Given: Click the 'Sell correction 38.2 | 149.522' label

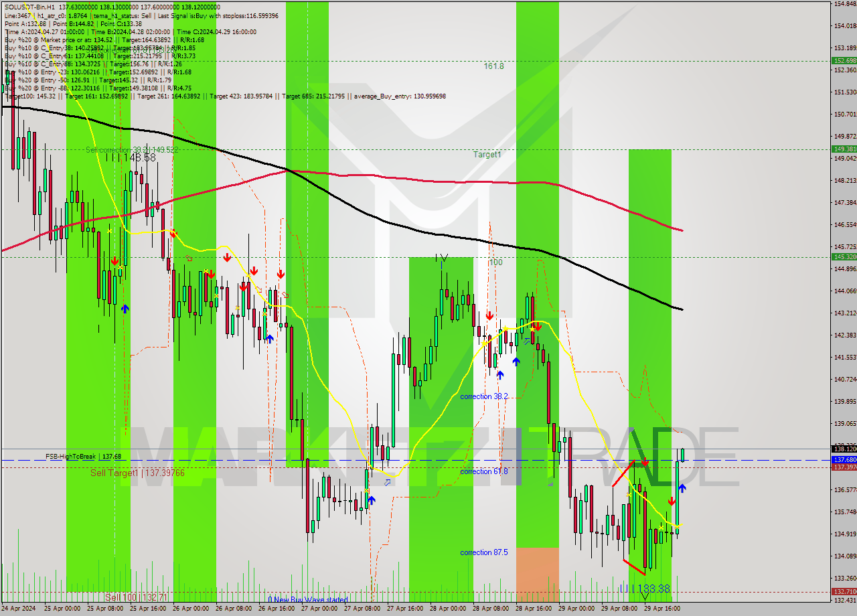Looking at the screenshot, I should (x=132, y=149).
